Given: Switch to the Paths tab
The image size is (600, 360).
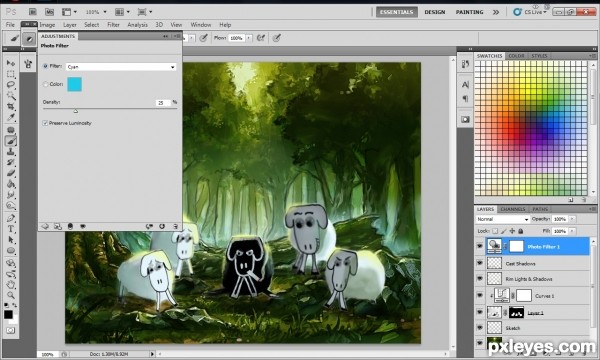Looking at the screenshot, I should [540, 209].
